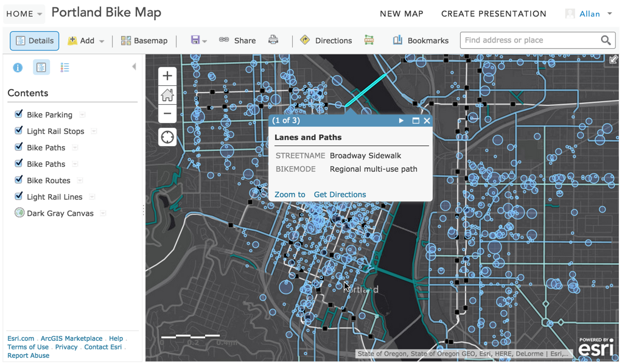Image resolution: width=622 pixels, height=364 pixels.
Task: Expand the Add dropdown arrow
Action: pos(102,41)
